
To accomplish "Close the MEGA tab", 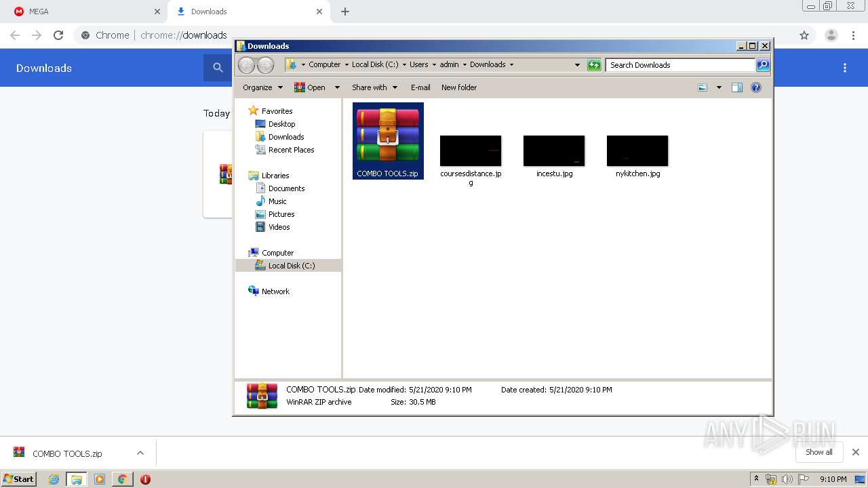I will 157,12.
